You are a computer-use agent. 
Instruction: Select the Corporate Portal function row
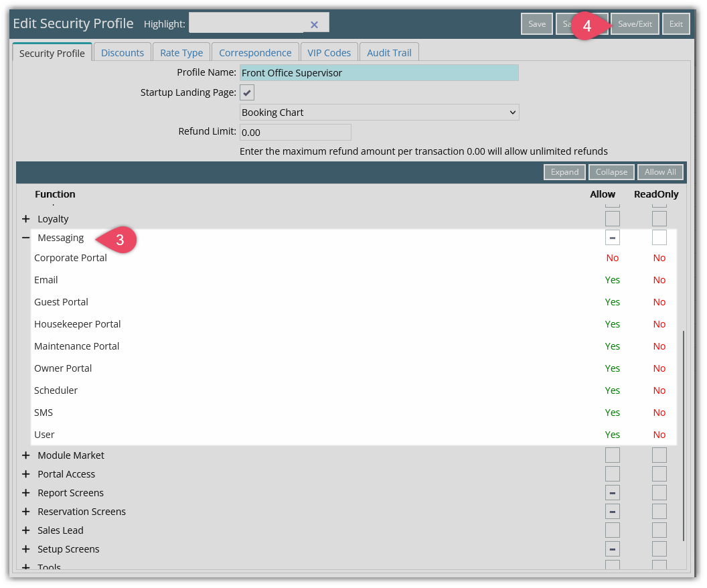(353, 259)
